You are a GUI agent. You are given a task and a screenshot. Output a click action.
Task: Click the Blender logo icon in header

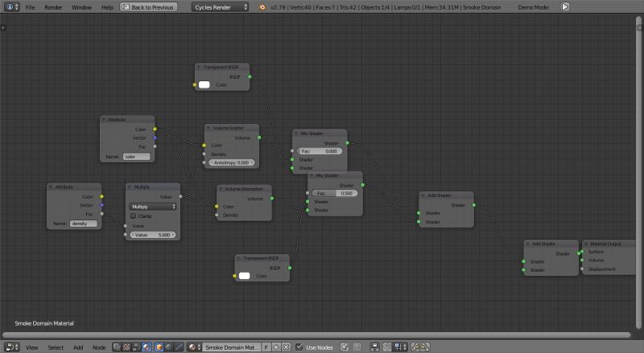point(262,7)
